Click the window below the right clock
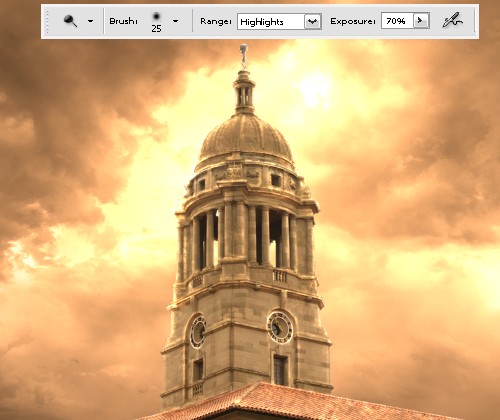Viewport: 500px width, 420px height. pyautogui.click(x=280, y=370)
